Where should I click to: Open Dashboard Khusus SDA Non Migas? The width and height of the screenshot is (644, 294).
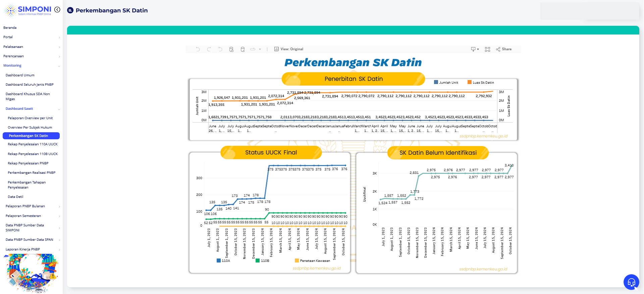(28, 96)
